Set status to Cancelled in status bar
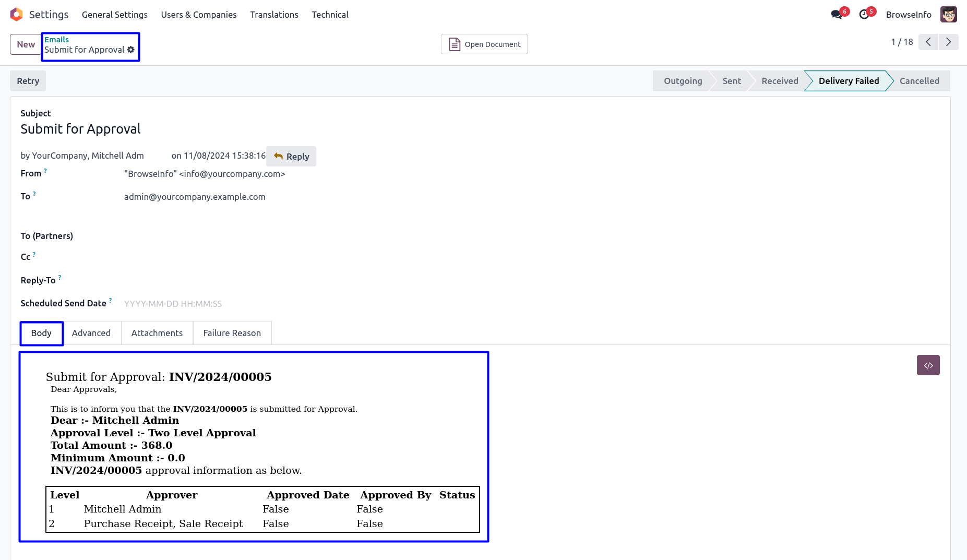This screenshot has width=967, height=560. pos(919,81)
